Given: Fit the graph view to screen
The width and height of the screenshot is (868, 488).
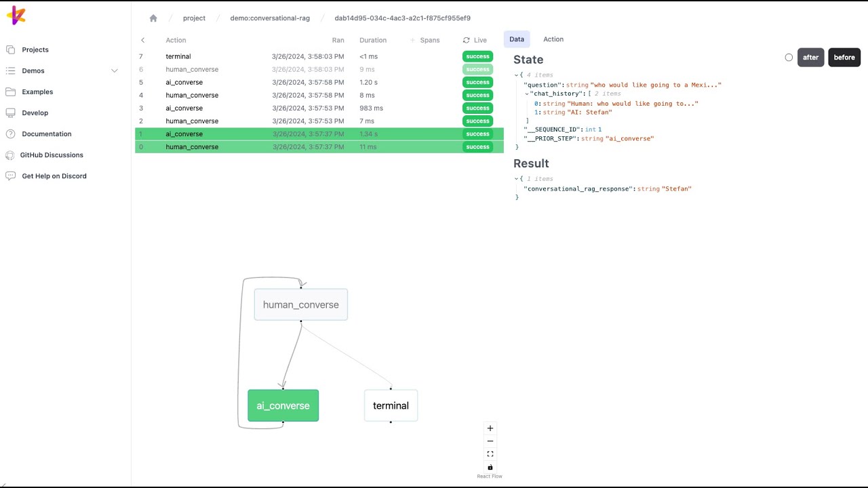Looking at the screenshot, I should (490, 453).
